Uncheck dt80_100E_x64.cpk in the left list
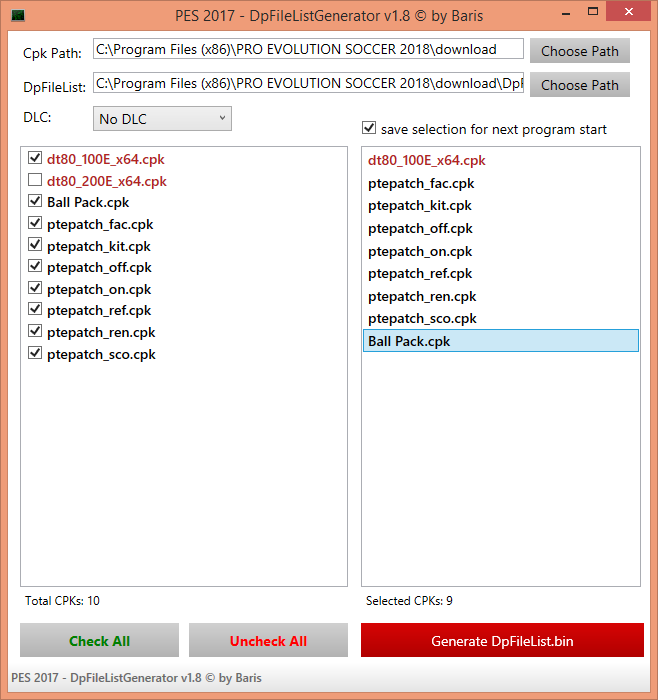The image size is (658, 700). click(35, 158)
